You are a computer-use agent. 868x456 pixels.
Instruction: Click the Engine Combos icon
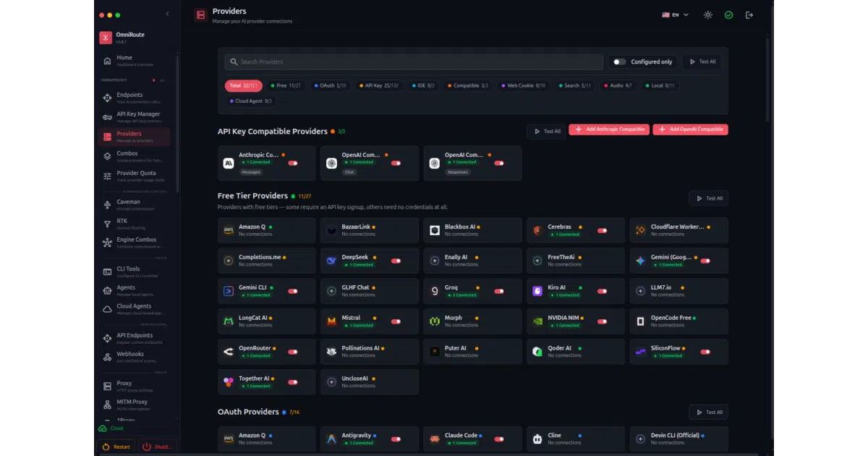point(107,242)
